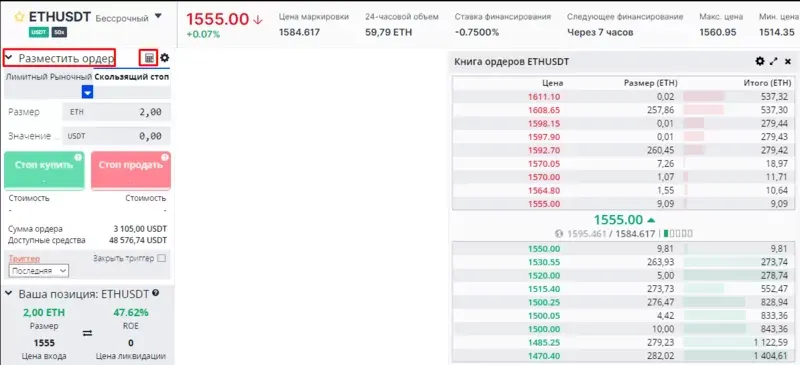This screenshot has height=365, width=800.
Task: Select the Скользящий стоп tab
Action: (132, 77)
